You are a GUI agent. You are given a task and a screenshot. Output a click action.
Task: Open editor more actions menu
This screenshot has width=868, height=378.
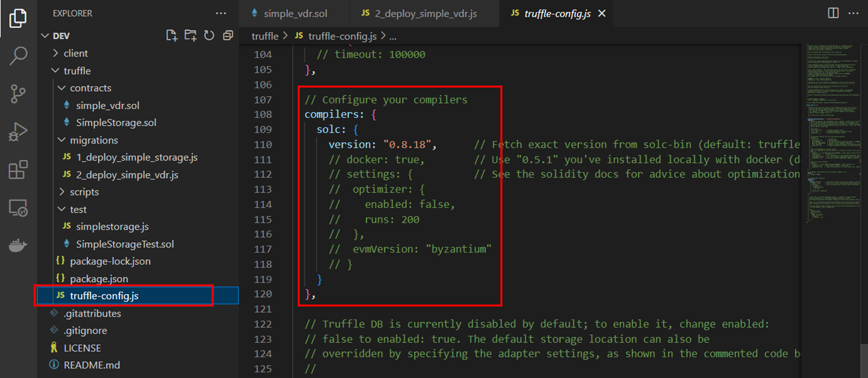853,13
